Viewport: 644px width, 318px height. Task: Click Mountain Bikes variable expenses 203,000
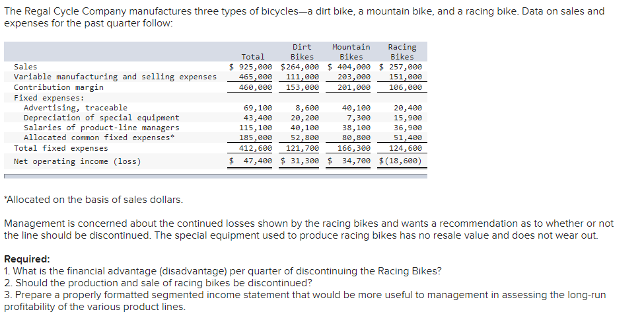coord(354,77)
